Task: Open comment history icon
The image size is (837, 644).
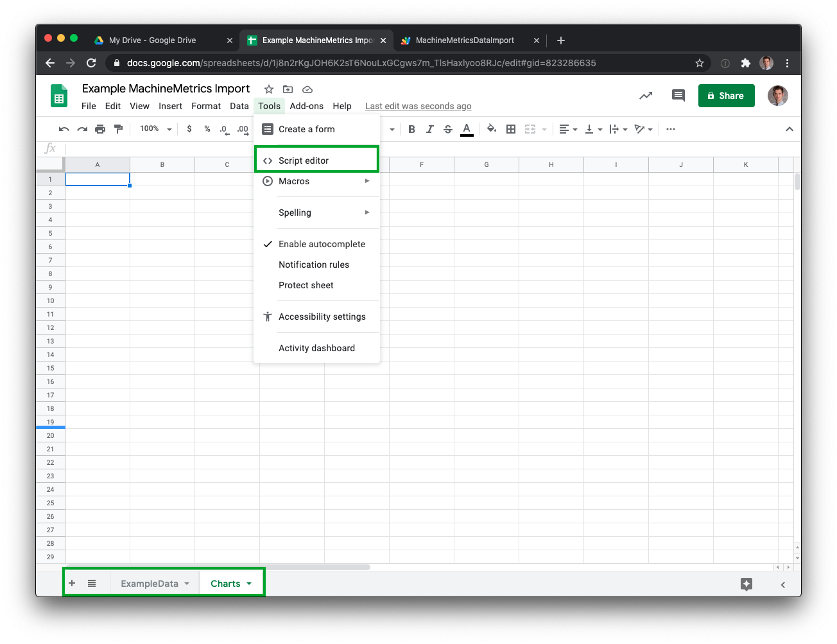Action: [x=678, y=96]
